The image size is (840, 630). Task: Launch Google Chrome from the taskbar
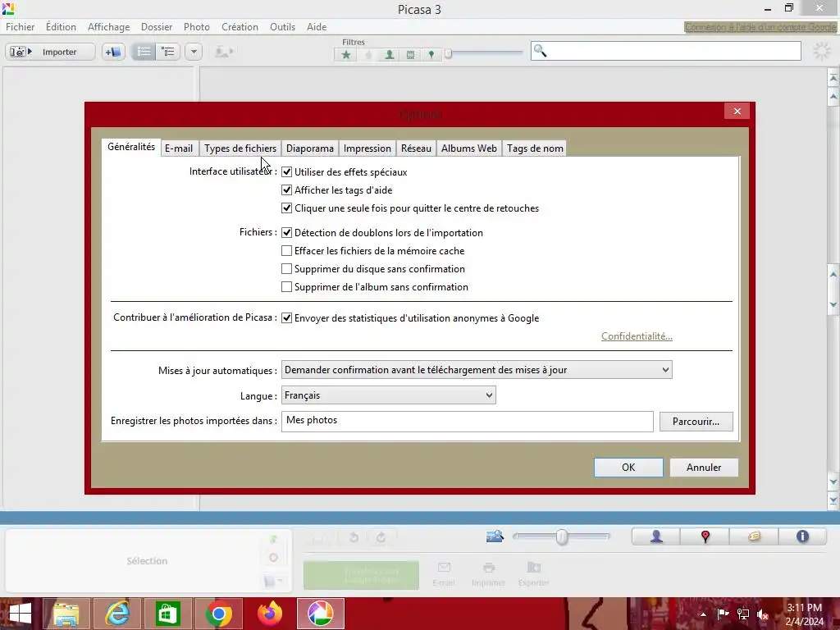(x=218, y=614)
